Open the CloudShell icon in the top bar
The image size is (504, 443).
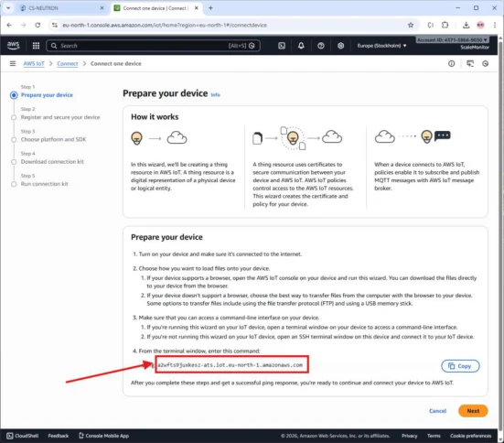[x=282, y=46]
